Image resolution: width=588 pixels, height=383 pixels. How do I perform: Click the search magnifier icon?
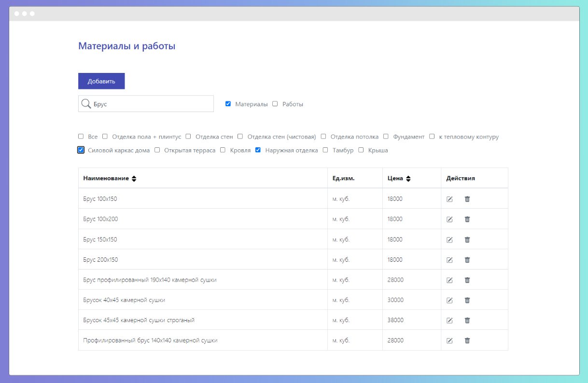(86, 104)
